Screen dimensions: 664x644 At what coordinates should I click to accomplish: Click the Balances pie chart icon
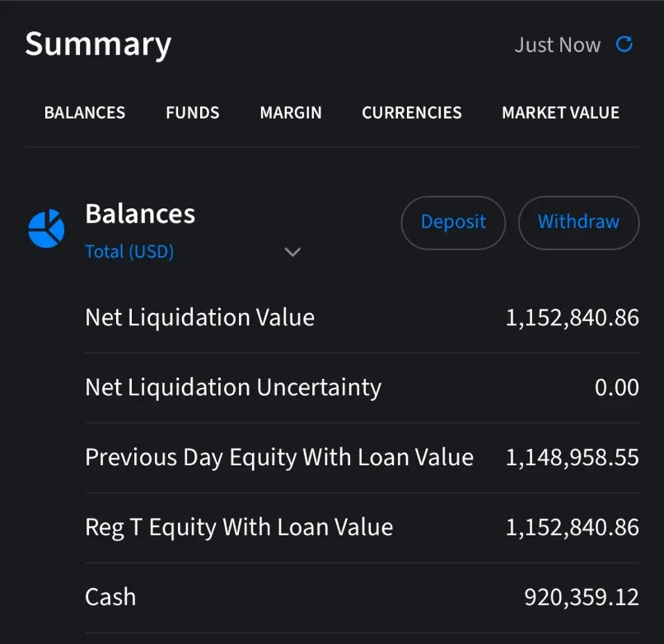(x=46, y=228)
